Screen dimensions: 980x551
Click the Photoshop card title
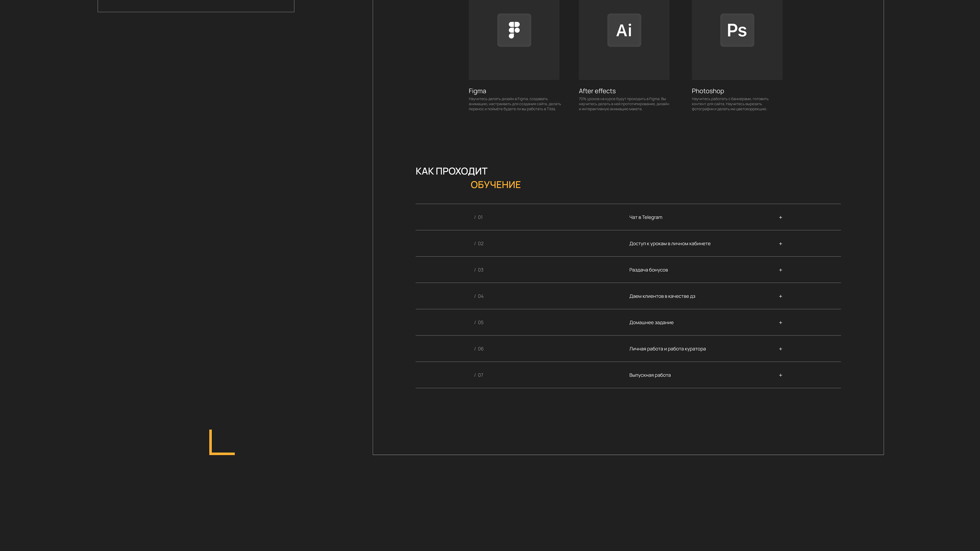click(708, 91)
